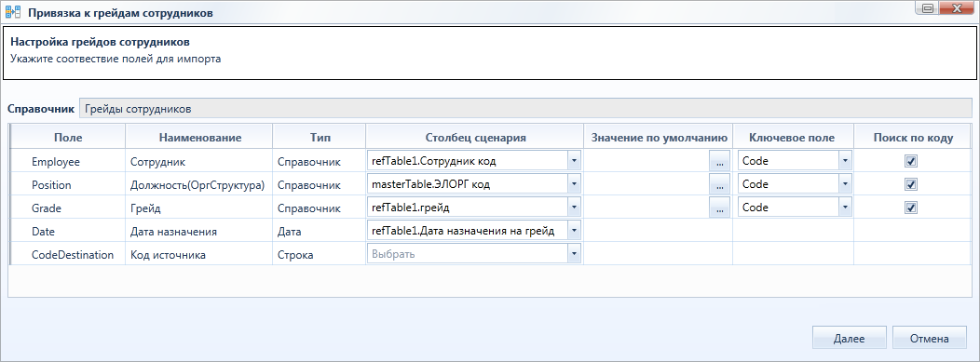Expand masterTable.ЭЛОРГ код dropdown

[x=575, y=185]
